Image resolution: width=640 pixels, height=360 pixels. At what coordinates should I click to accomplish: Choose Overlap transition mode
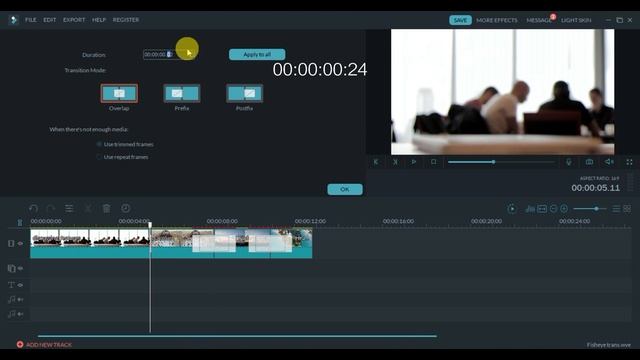pyautogui.click(x=119, y=93)
